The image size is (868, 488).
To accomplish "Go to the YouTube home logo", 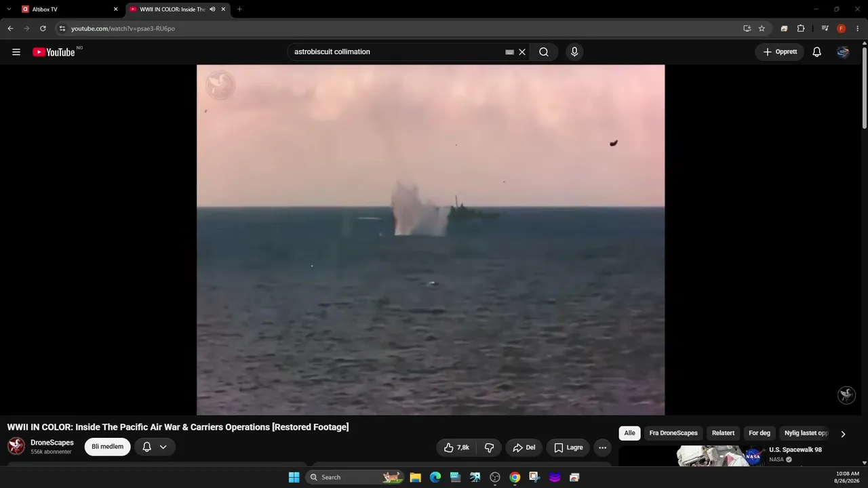I will tap(54, 52).
